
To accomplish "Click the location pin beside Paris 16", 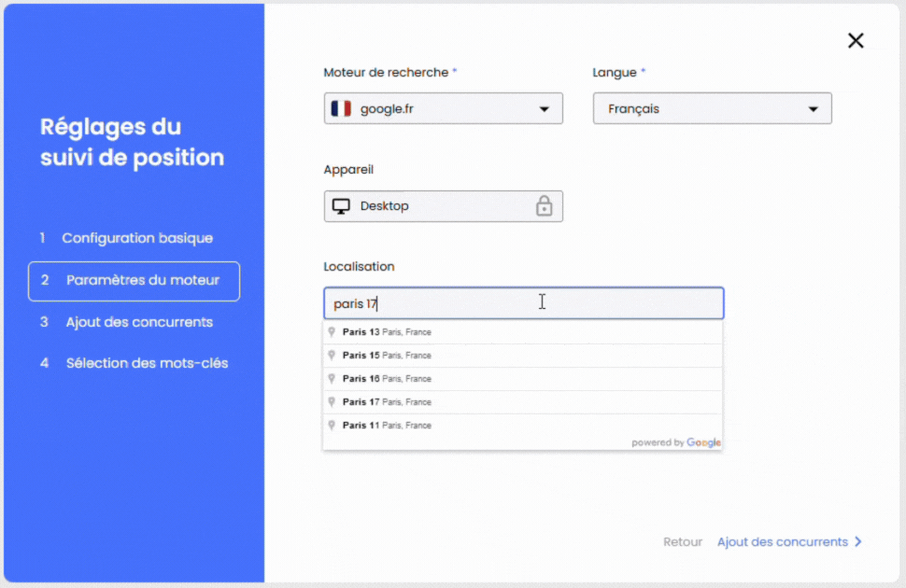I will coord(332,378).
